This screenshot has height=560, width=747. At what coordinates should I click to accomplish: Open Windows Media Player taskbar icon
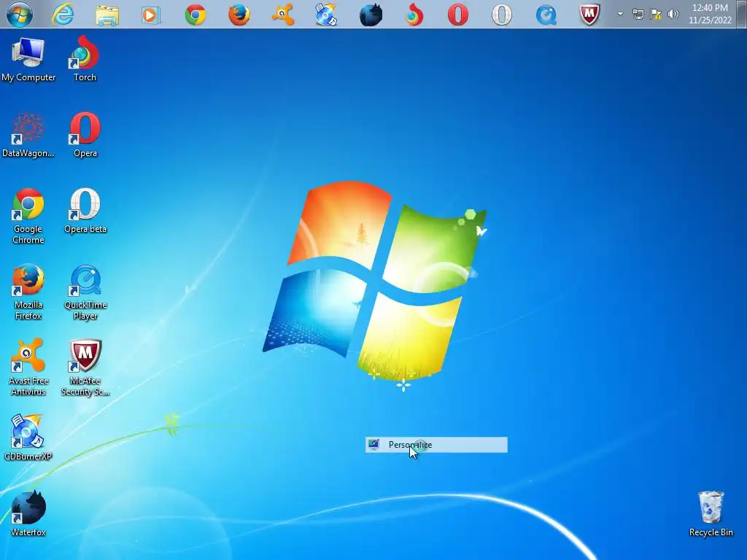pyautogui.click(x=150, y=15)
